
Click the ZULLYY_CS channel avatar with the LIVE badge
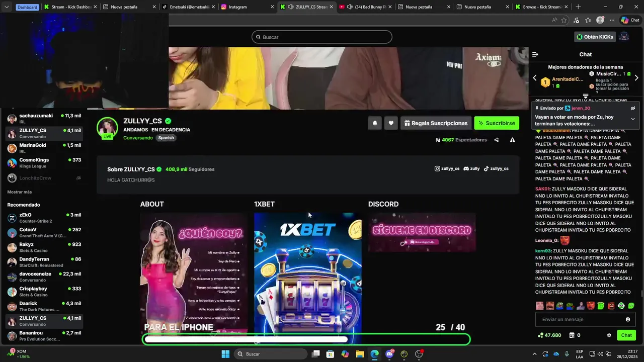coord(107,128)
